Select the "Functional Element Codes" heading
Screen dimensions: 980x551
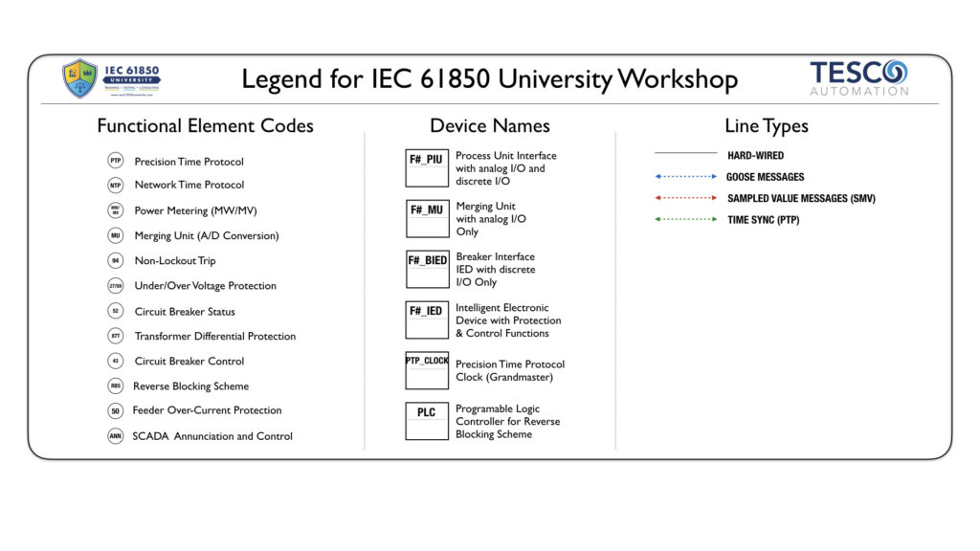point(205,125)
